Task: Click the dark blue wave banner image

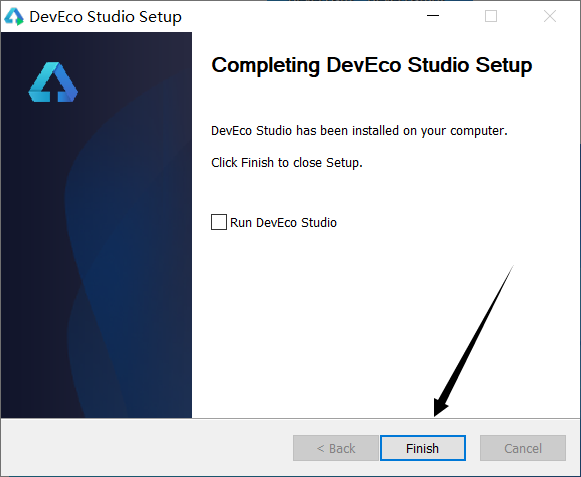Action: click(96, 225)
